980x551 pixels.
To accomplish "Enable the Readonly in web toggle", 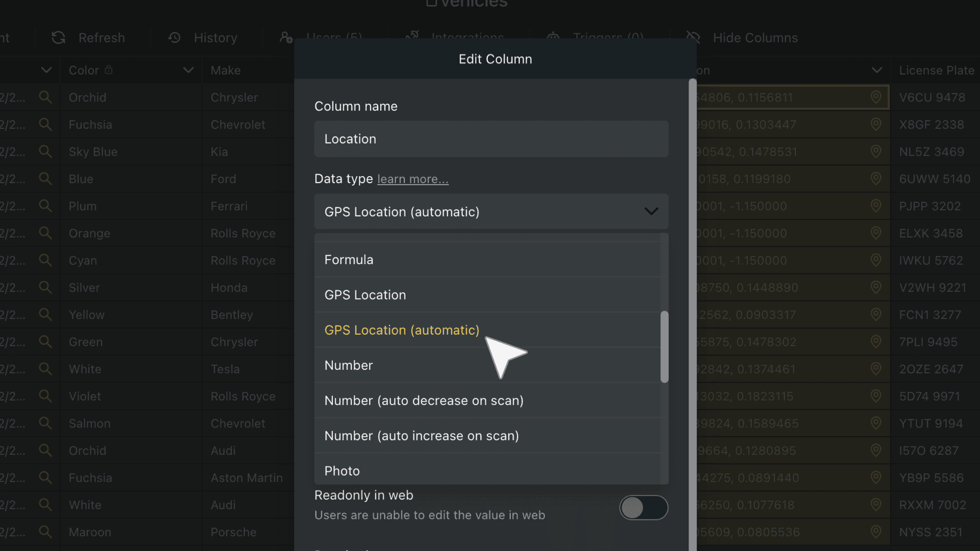I will click(x=644, y=508).
